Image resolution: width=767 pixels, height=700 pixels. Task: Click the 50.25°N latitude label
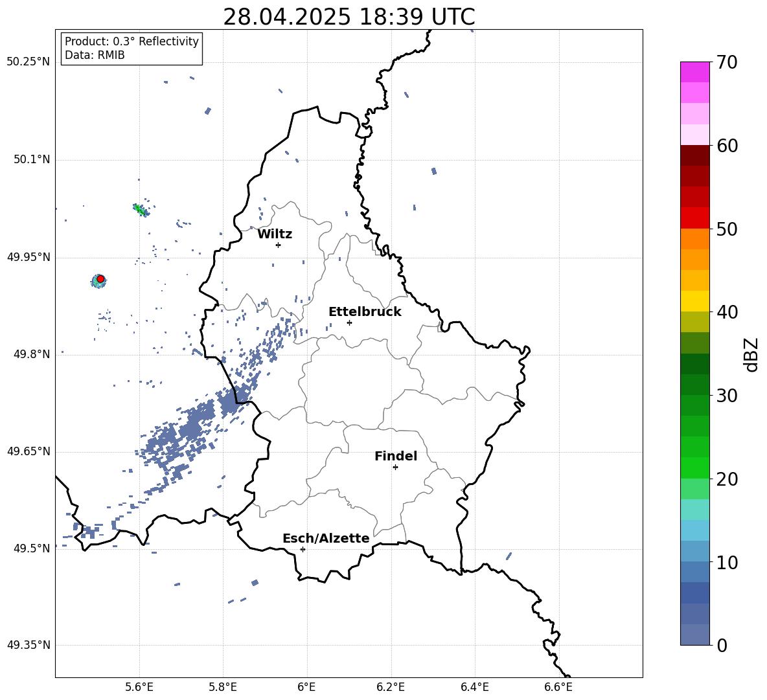point(29,62)
